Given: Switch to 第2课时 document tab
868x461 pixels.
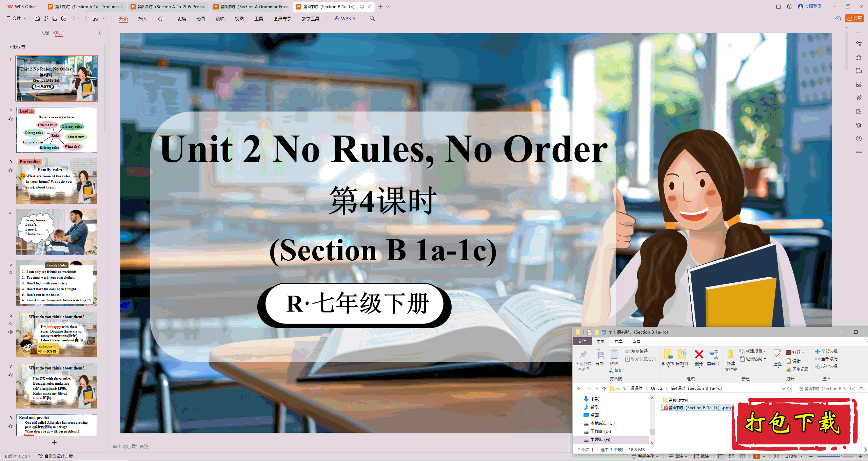Looking at the screenshot, I should 168,7.
